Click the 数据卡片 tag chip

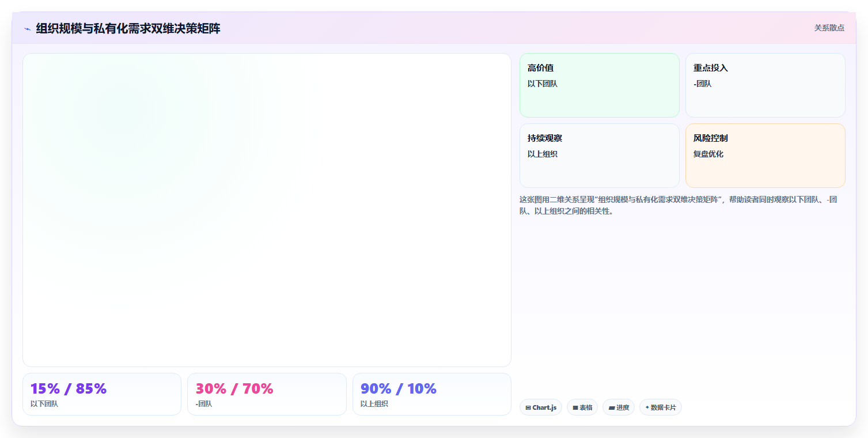point(660,407)
